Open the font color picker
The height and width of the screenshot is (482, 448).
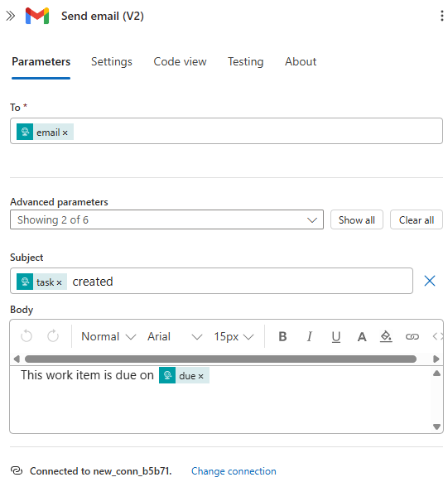(362, 337)
